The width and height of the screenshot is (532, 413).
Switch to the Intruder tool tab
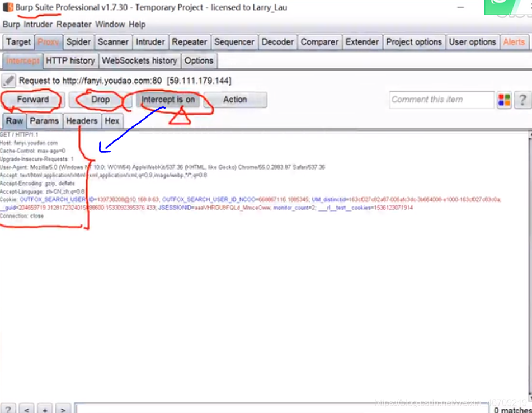click(150, 42)
